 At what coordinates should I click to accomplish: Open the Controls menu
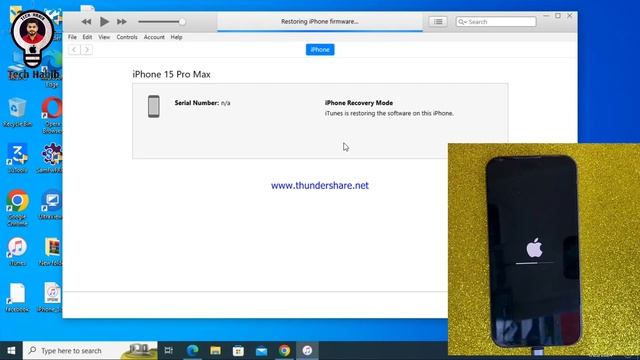(127, 37)
